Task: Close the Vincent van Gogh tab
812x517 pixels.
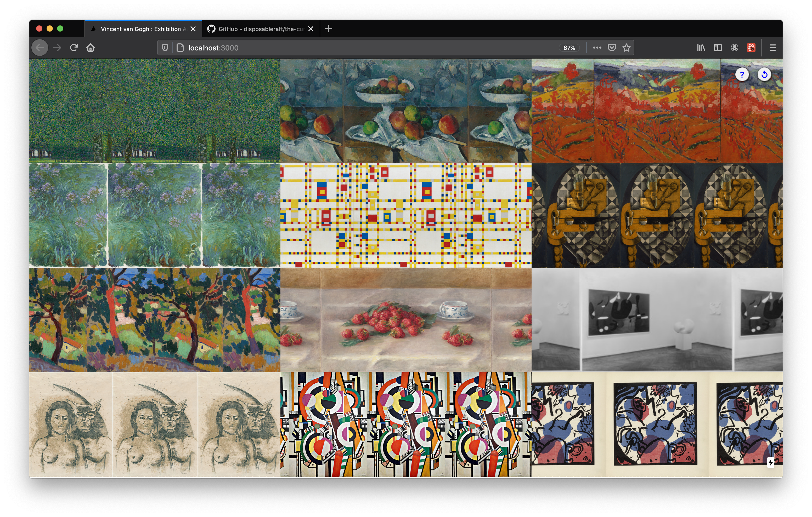Action: pos(193,29)
